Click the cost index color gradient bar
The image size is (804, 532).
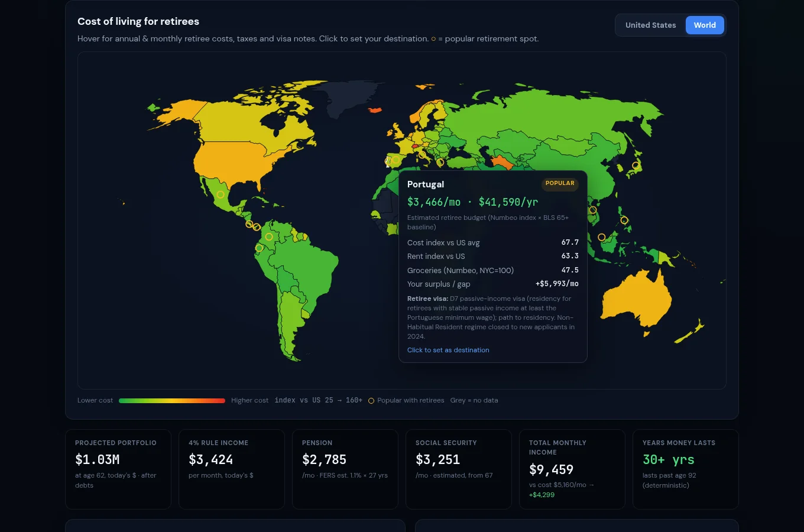(172, 401)
